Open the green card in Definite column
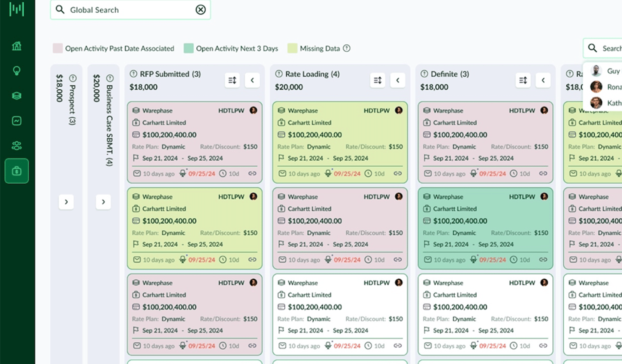Screen dimensions: 622x364 [x=486, y=228]
